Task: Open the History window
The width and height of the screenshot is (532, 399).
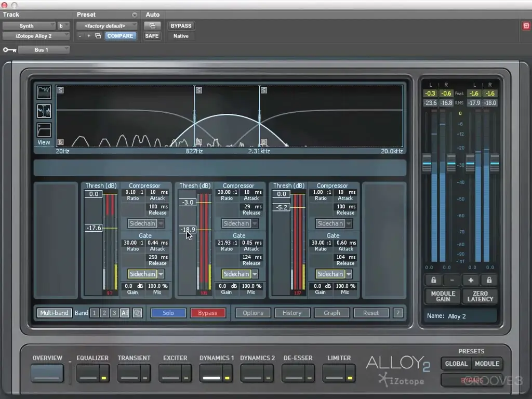Action: click(x=292, y=313)
